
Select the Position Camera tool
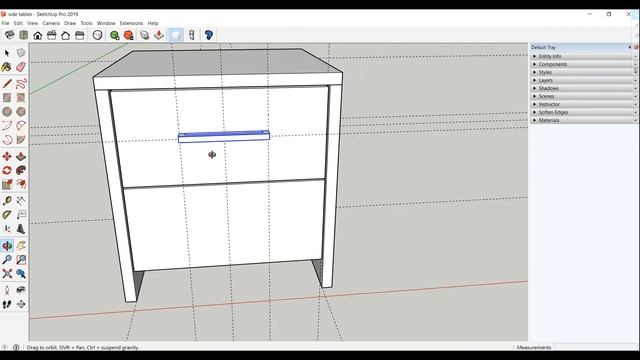[7, 290]
